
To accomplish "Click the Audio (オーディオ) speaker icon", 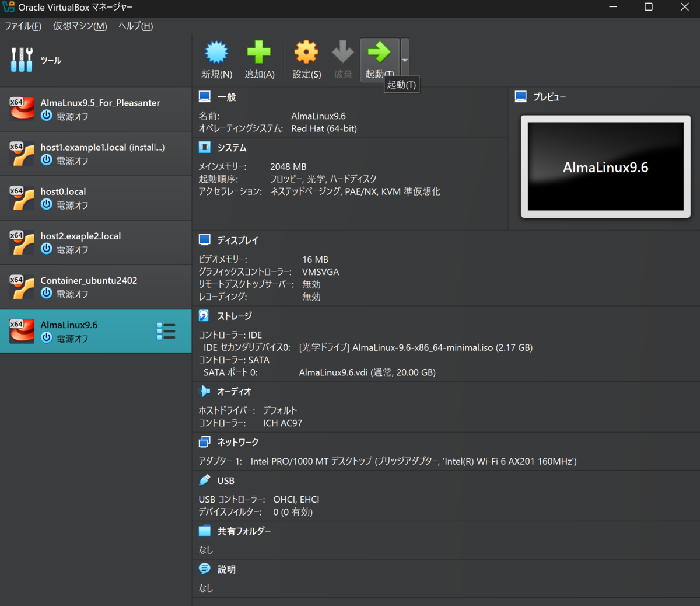I will click(204, 391).
